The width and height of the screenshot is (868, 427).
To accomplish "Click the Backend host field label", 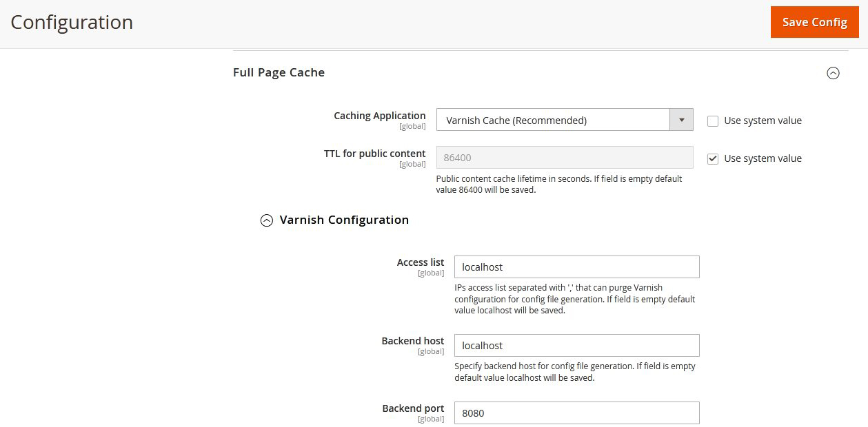I will pos(412,341).
